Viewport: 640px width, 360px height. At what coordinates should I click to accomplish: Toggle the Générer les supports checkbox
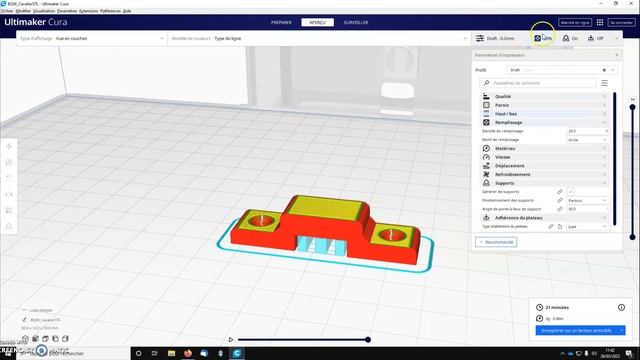(571, 191)
